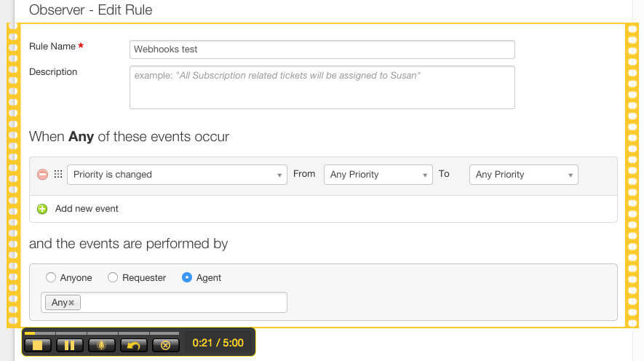Click the 0:21 / 5:00 timer

pos(218,343)
